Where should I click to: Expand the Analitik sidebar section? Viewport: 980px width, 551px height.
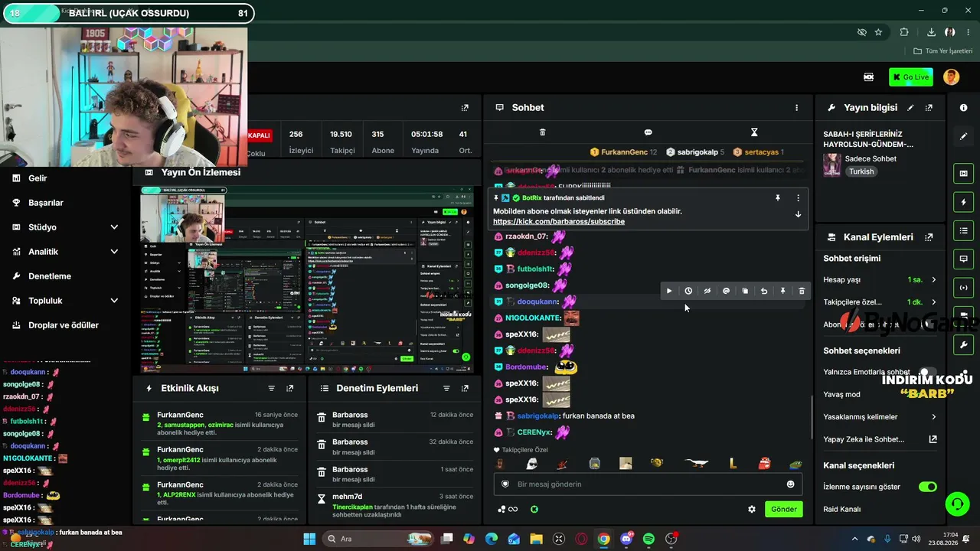click(x=114, y=252)
